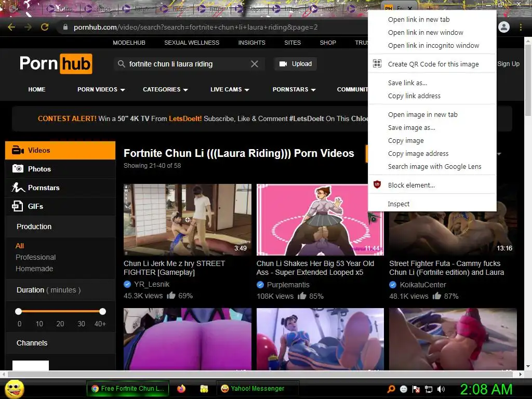Click the magnifier icon in the search box
The height and width of the screenshot is (399, 532).
coord(121,64)
